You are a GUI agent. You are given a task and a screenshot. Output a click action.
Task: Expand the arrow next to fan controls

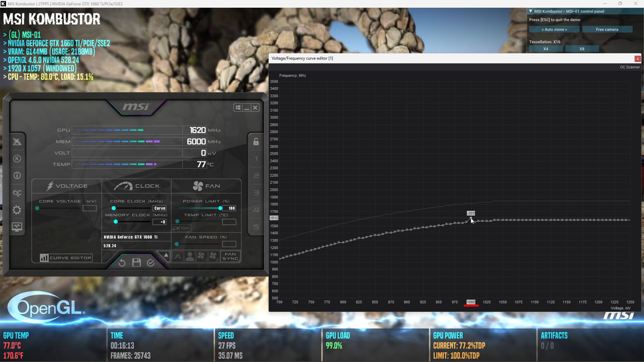click(x=166, y=256)
